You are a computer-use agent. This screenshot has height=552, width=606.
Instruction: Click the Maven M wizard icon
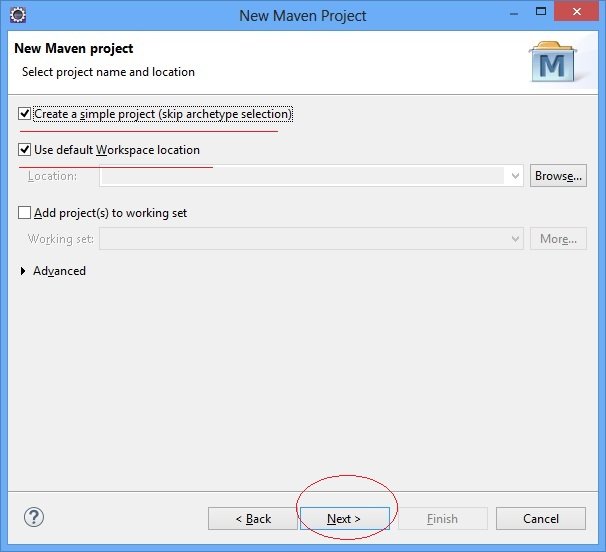tap(553, 62)
